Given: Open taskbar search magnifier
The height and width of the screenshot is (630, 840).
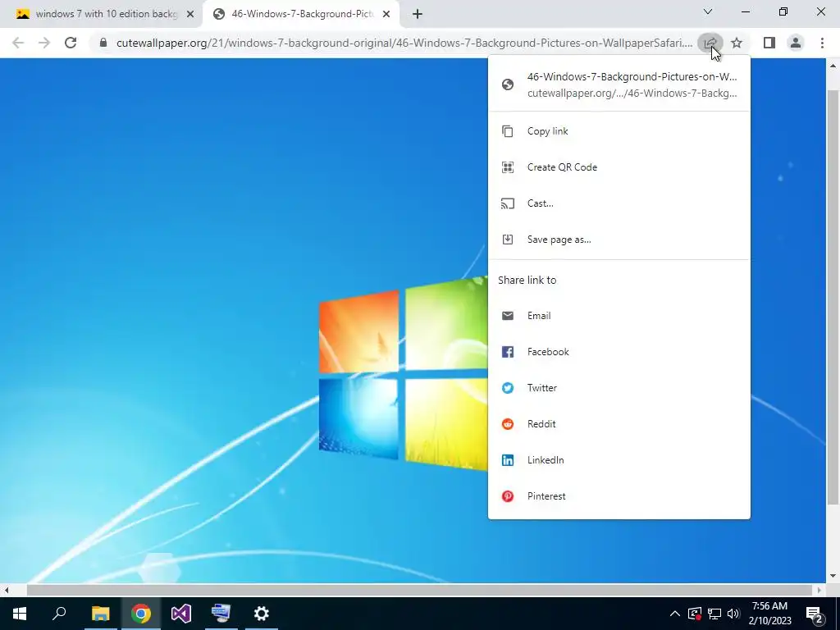Looking at the screenshot, I should [59, 614].
